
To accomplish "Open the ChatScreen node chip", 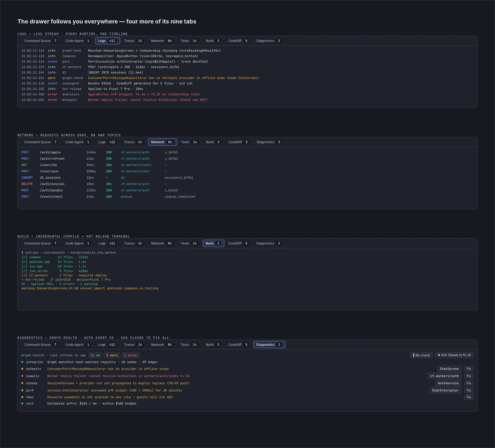I will [x=449, y=369].
